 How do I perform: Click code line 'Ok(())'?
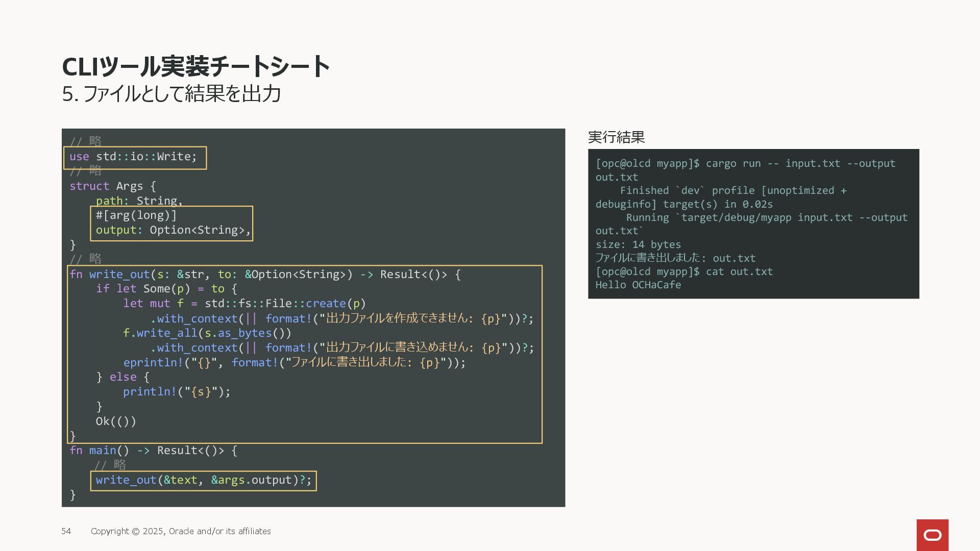click(x=116, y=421)
